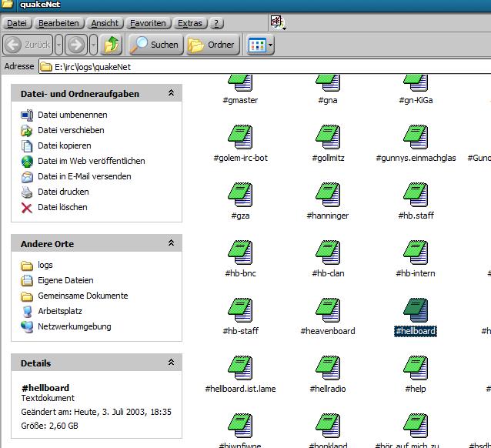Click the Zurück back button
The height and width of the screenshot is (448, 491).
[28, 45]
